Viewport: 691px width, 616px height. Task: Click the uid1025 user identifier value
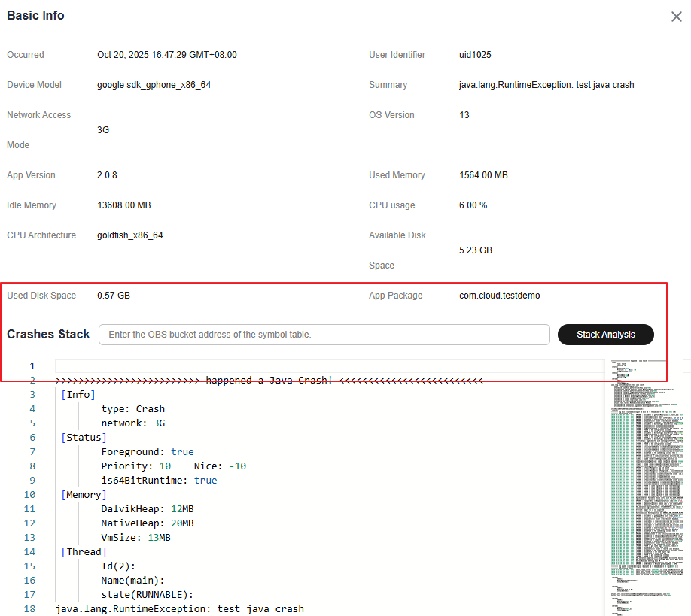click(x=475, y=55)
